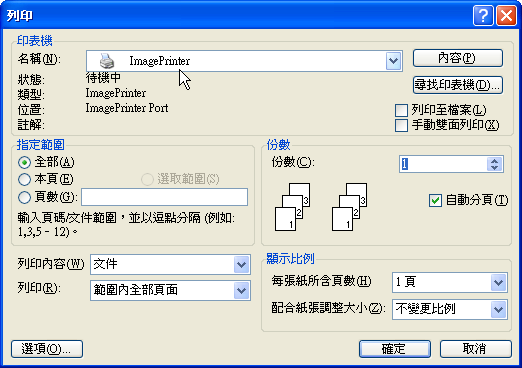The image size is (522, 368).
Task: Click the 印表機 group label
Action: pyautogui.click(x=35, y=41)
